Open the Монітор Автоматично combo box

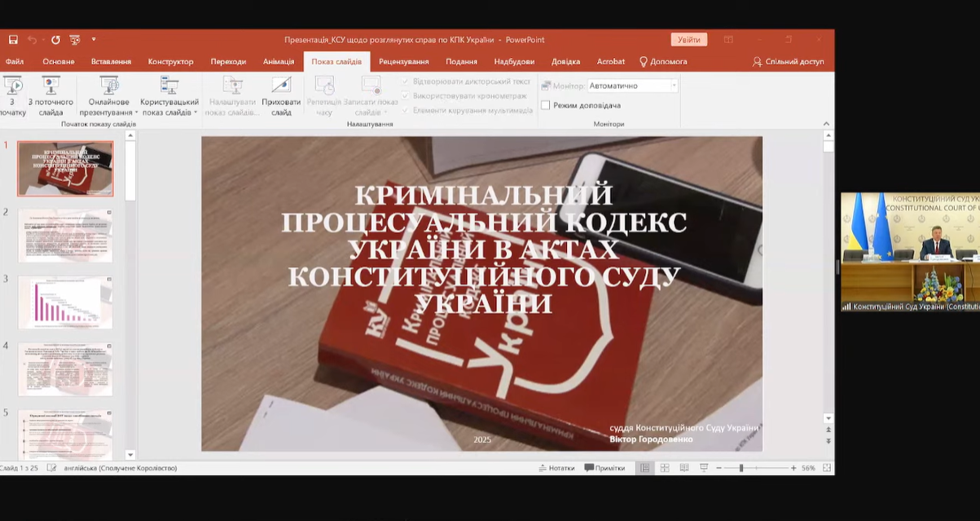(x=633, y=86)
